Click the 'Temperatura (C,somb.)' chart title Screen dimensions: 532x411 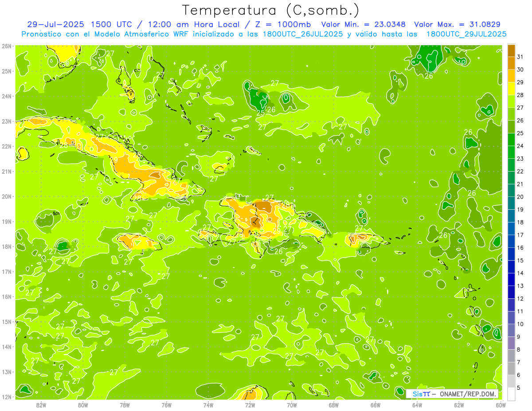pos(271,10)
